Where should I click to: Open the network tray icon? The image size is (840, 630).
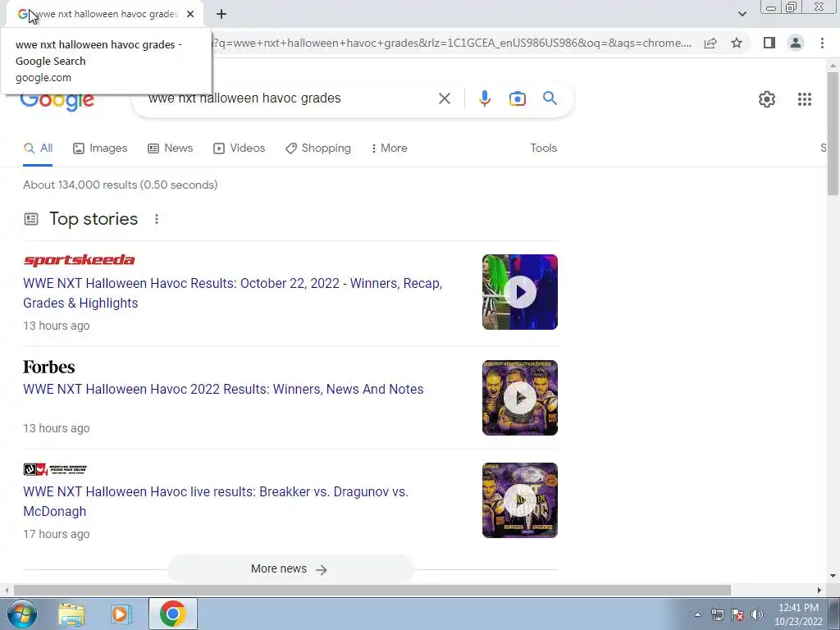(717, 614)
